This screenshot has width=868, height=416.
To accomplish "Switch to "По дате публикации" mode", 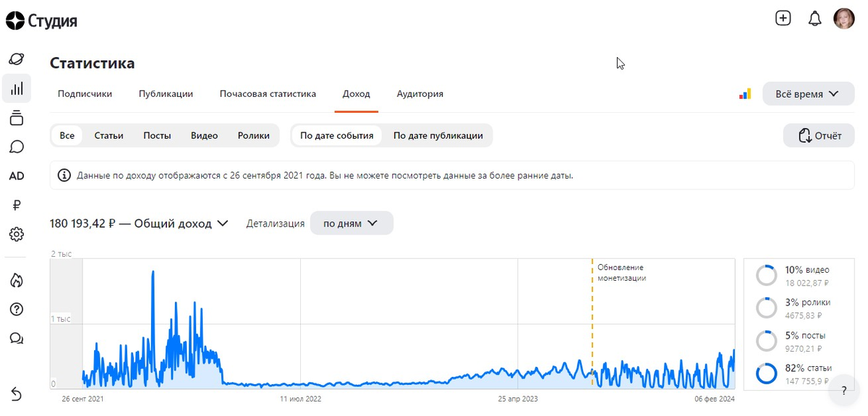I will [x=438, y=135].
